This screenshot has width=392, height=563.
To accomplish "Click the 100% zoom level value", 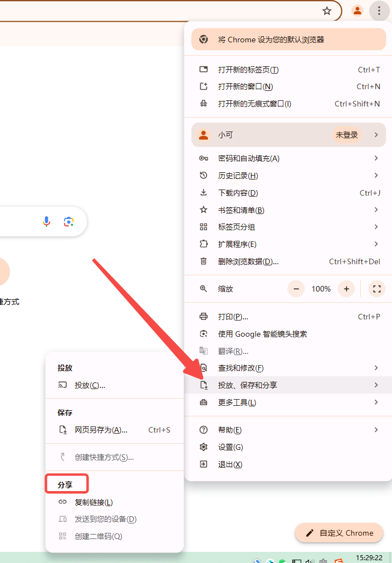I will click(321, 289).
